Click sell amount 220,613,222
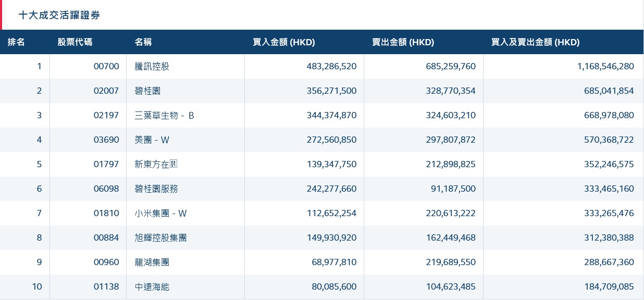644x300 pixels. pos(451,214)
